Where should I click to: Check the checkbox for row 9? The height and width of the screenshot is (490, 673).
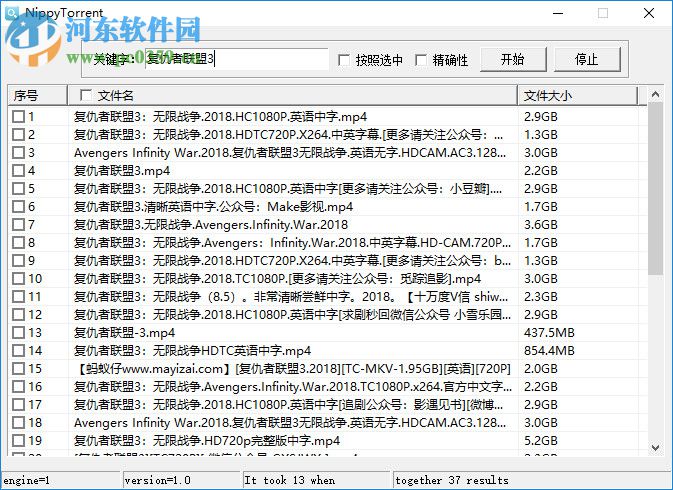coord(18,261)
